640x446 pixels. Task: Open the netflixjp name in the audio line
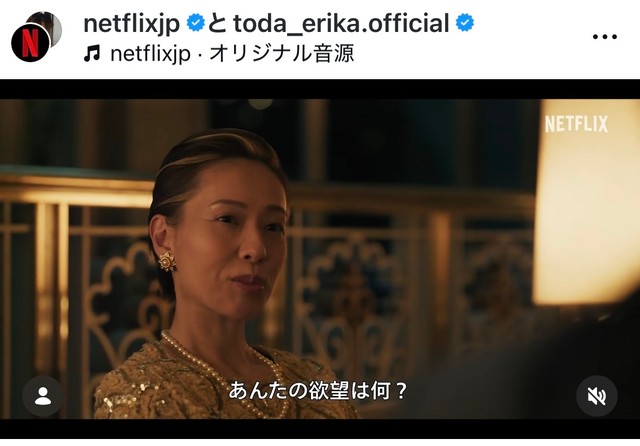150,54
